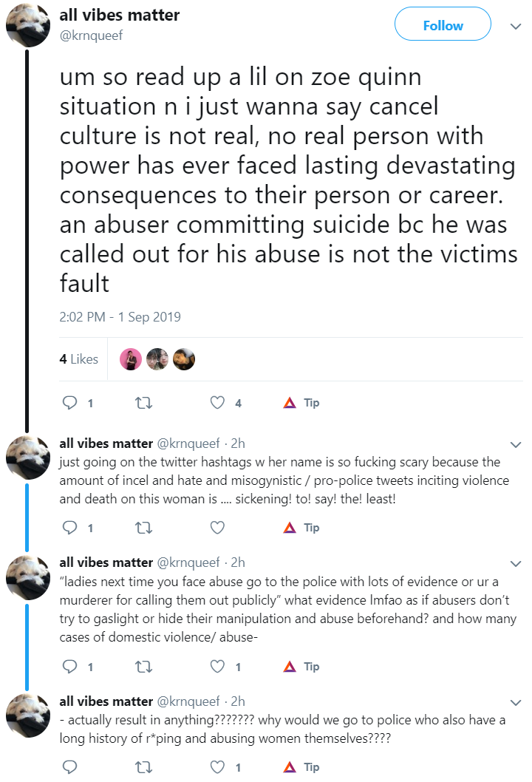Screen dimensions: 532x782
Task: View first liker's pink avatar
Action: point(131,359)
